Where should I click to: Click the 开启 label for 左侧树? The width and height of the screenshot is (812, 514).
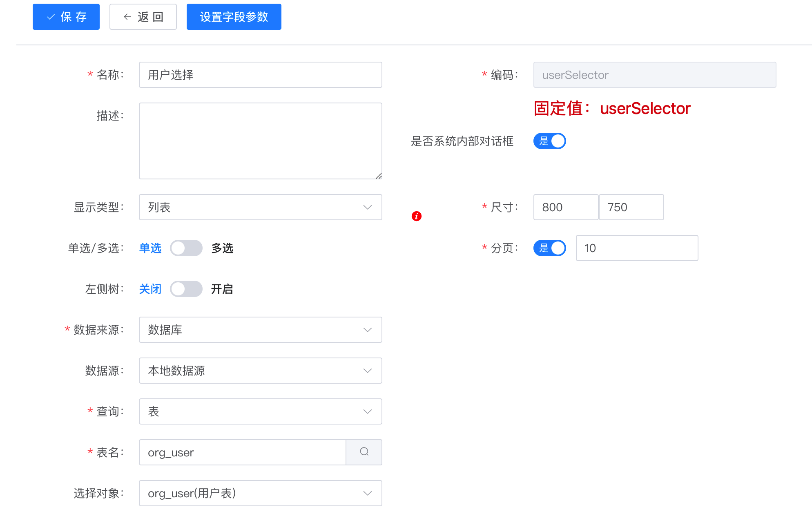pos(222,289)
